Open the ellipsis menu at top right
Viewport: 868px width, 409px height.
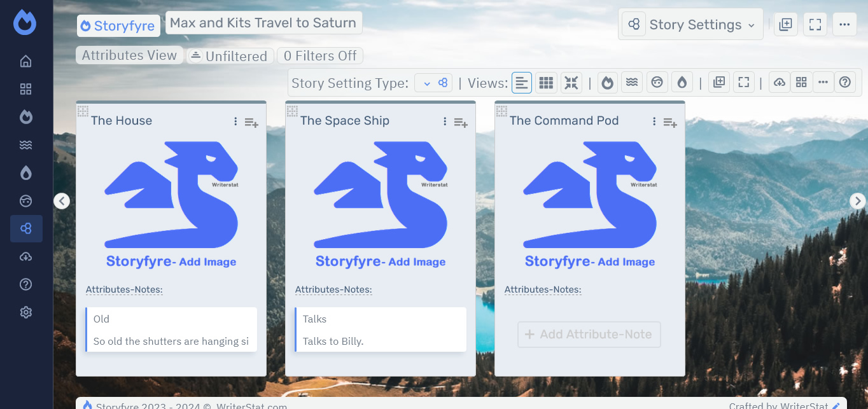tap(844, 24)
